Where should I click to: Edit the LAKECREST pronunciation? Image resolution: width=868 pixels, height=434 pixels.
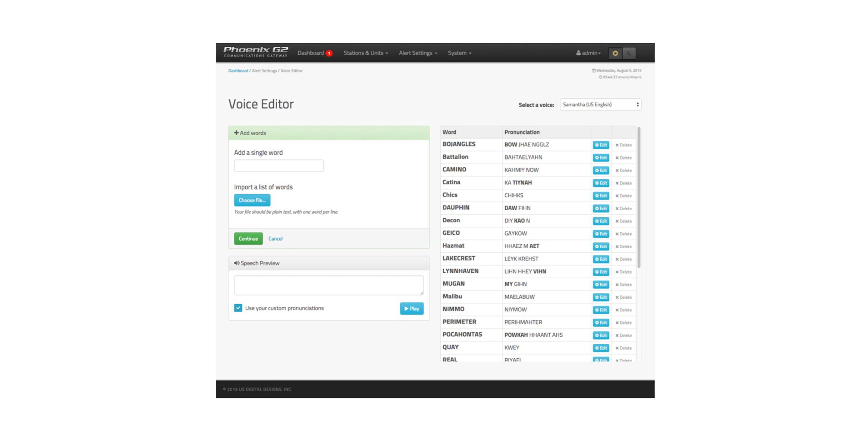click(601, 259)
